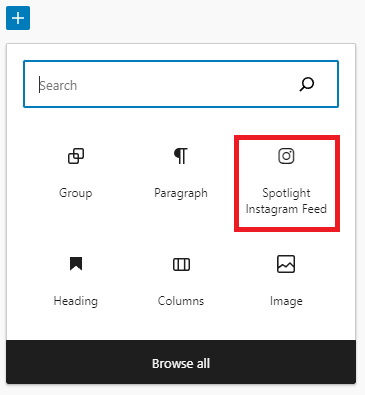Click the pilcrow Paragraph block icon
Viewport: 365px width, 395px height.
[x=181, y=156]
